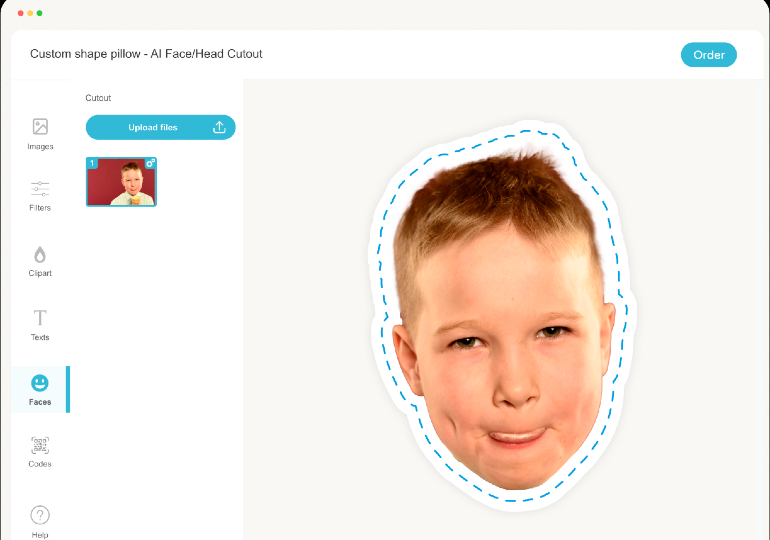Click the Cutout panel heading
The width and height of the screenshot is (770, 540).
[x=98, y=98]
